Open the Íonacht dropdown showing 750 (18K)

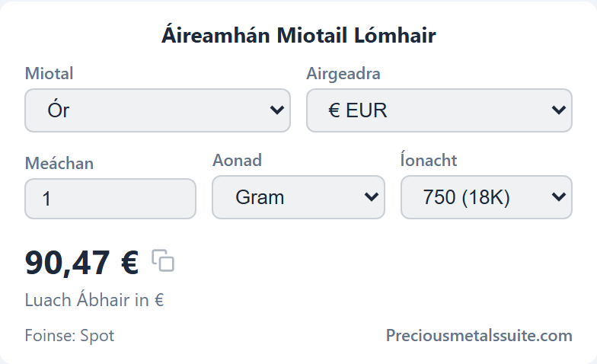click(486, 197)
